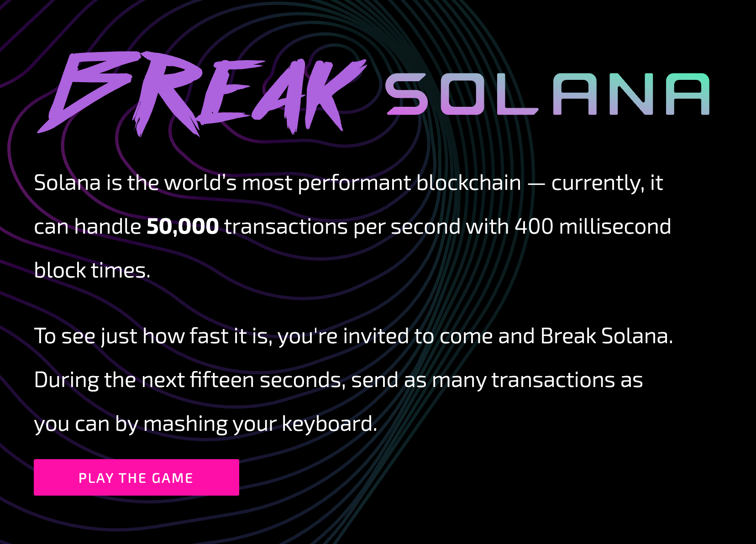This screenshot has width=756, height=544.
Task: Click the letter O in SOLANA wordmark
Action: pyautogui.click(x=462, y=94)
